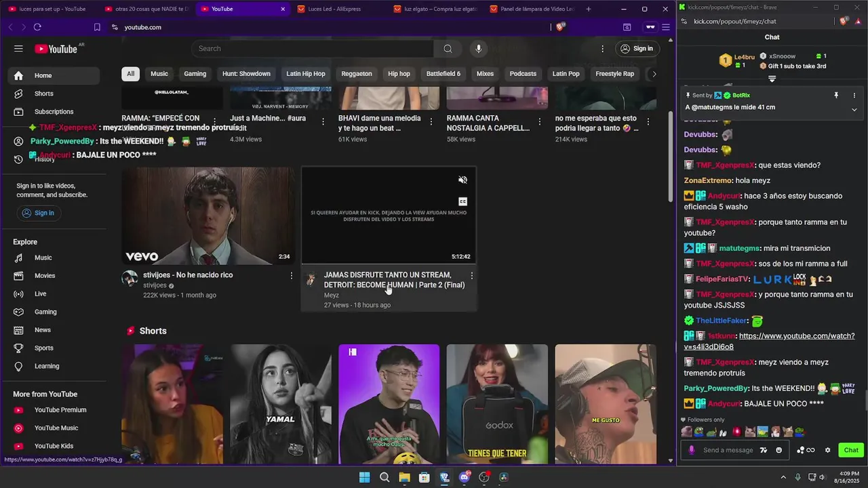This screenshot has height=488, width=868.
Task: Select the Latin Hip Hop chip
Action: [306, 74]
